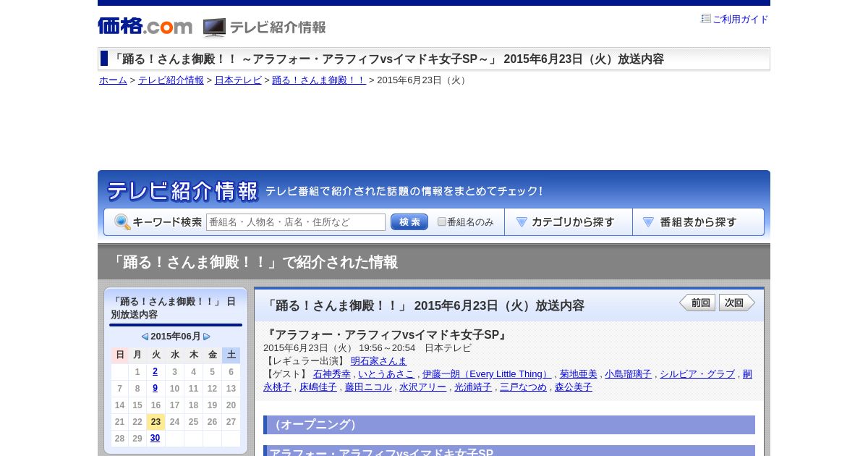Open 伊藤一朗（Every Little Thing） link
The width and height of the screenshot is (868, 456).
pyautogui.click(x=488, y=374)
